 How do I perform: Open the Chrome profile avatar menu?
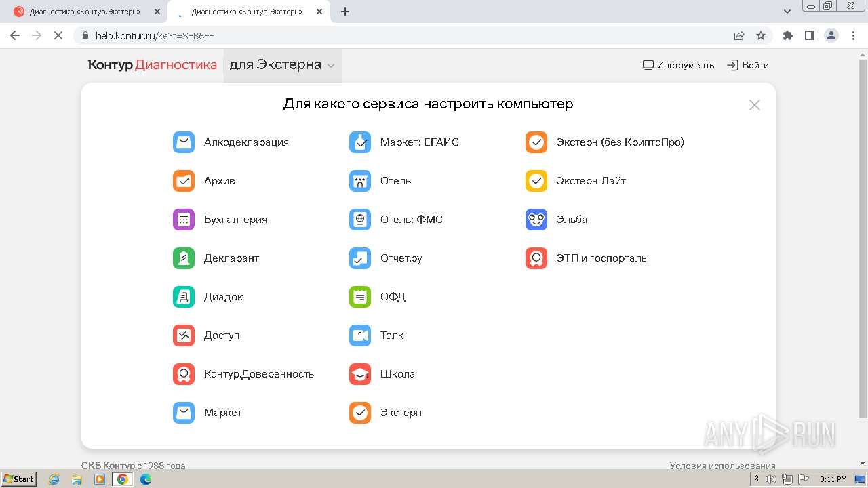pos(831,35)
